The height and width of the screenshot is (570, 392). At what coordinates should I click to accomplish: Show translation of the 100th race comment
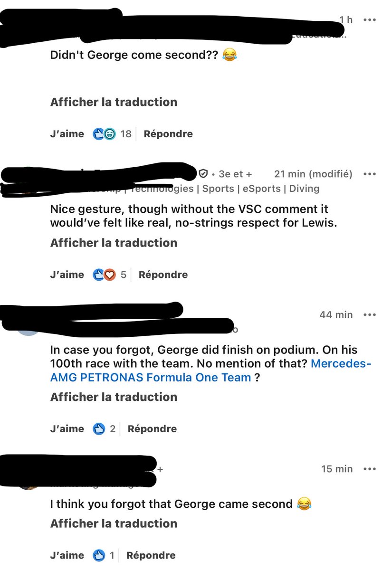point(114,397)
